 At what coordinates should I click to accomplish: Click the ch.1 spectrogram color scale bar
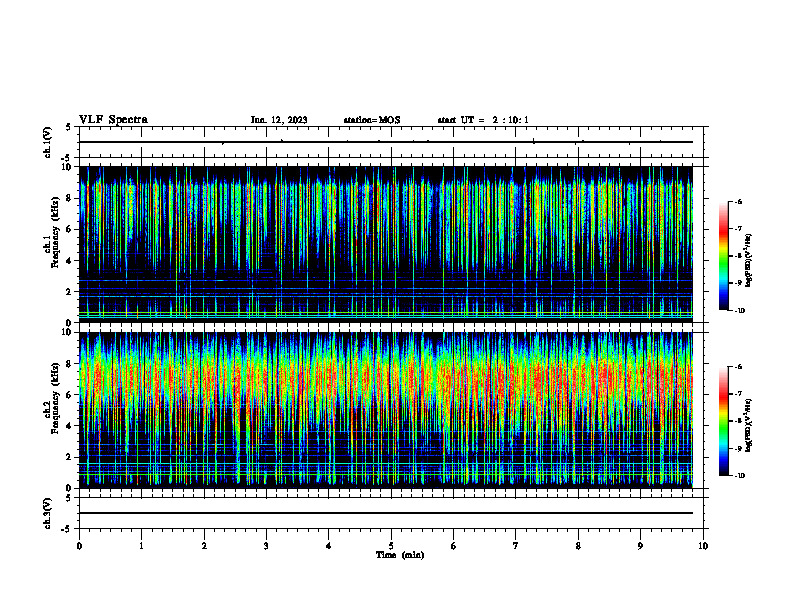(x=723, y=256)
